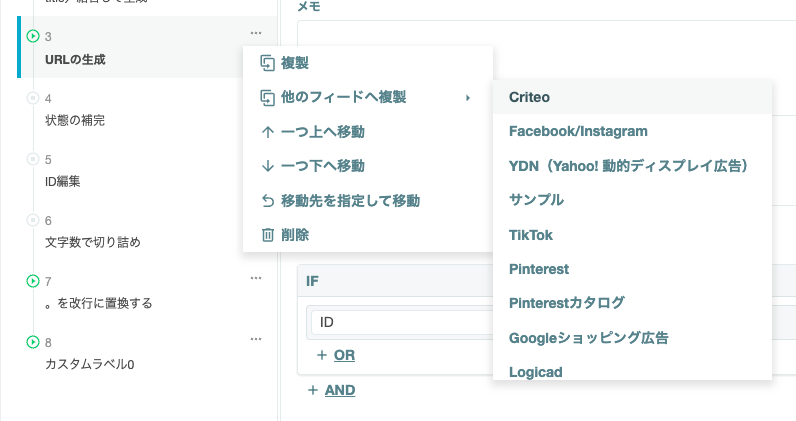Click the ID condition field

(402, 322)
